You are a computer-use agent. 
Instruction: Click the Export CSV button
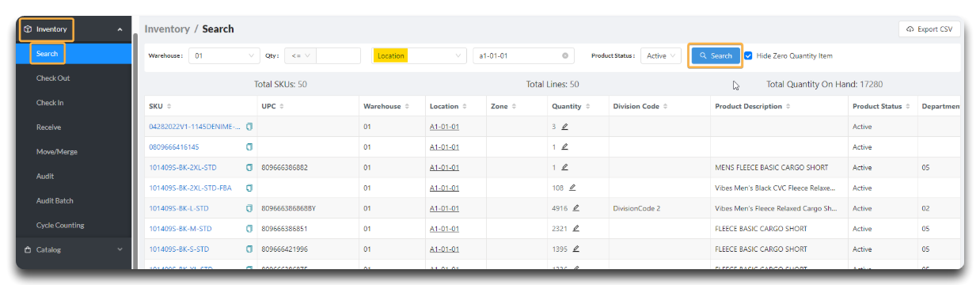coord(929,29)
